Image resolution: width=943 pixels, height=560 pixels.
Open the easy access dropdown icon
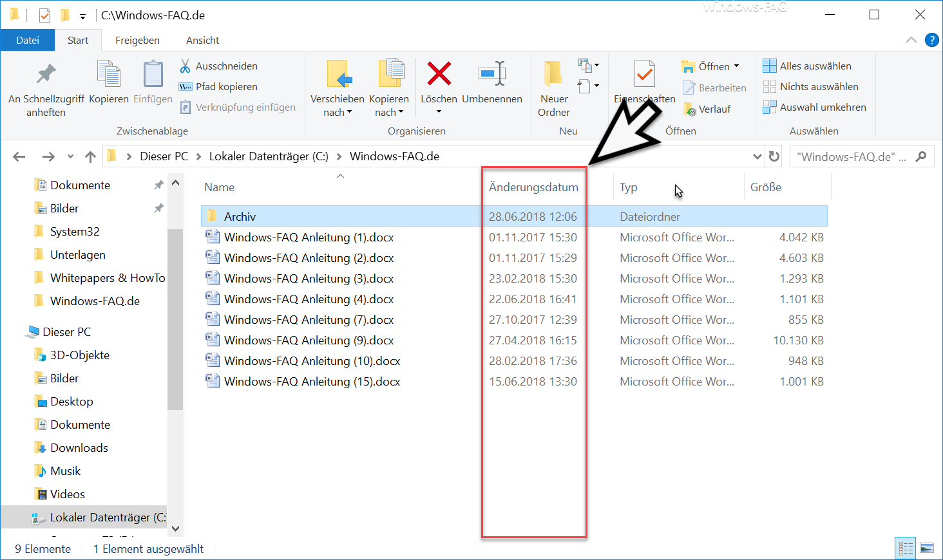point(589,86)
